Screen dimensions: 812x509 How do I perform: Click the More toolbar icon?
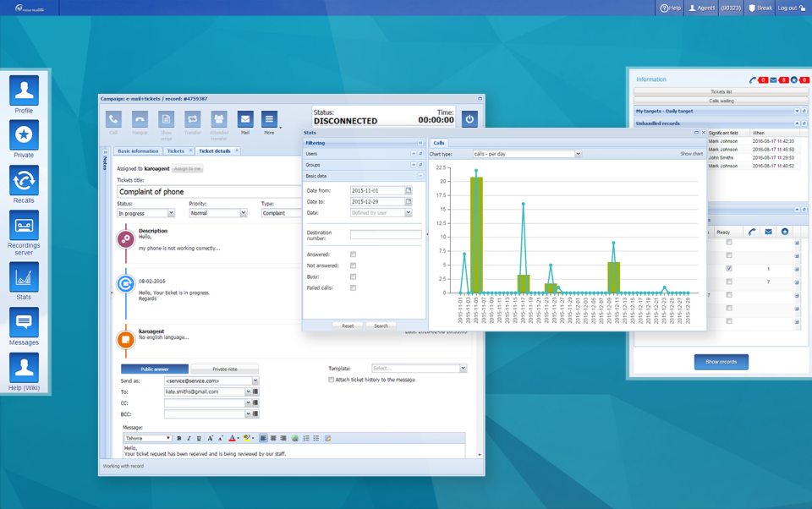point(269,119)
